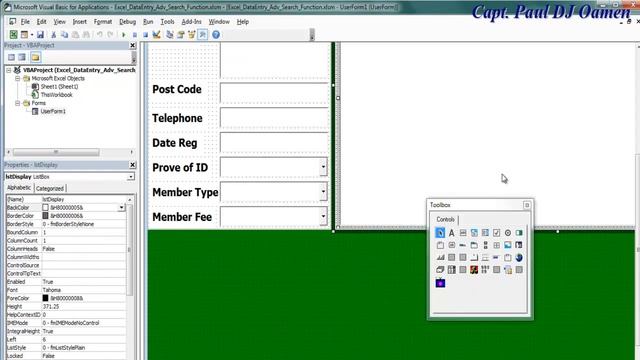Click the Cut scissors icon in toolbar

coord(53,35)
